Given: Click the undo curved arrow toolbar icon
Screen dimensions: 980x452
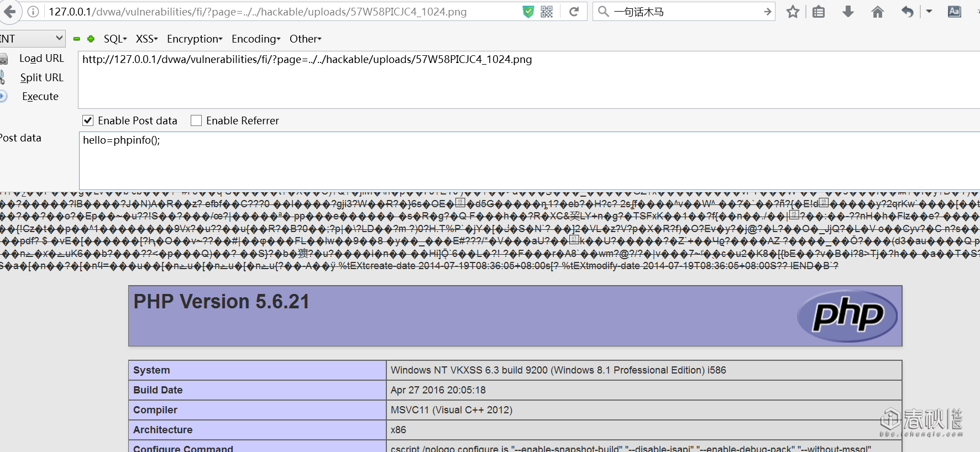Looking at the screenshot, I should click(907, 12).
